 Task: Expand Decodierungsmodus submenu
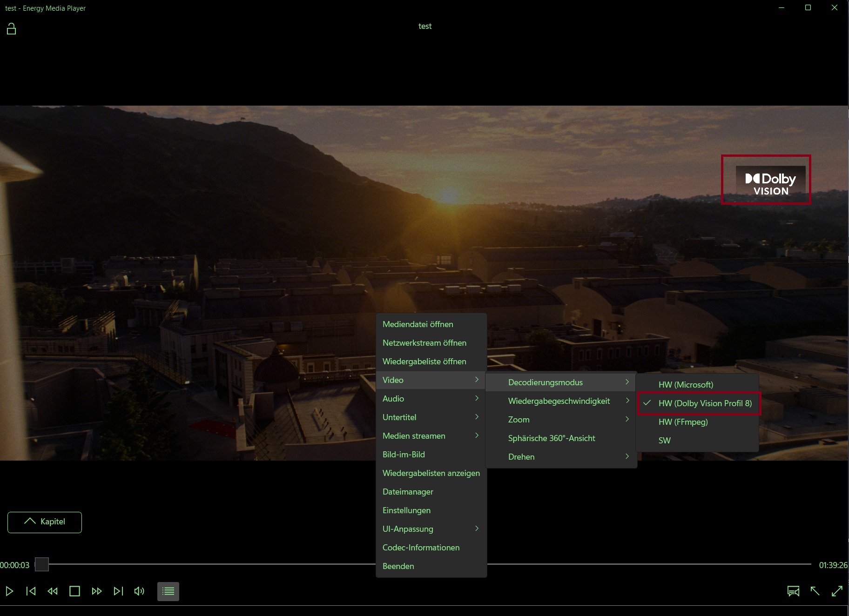point(561,382)
